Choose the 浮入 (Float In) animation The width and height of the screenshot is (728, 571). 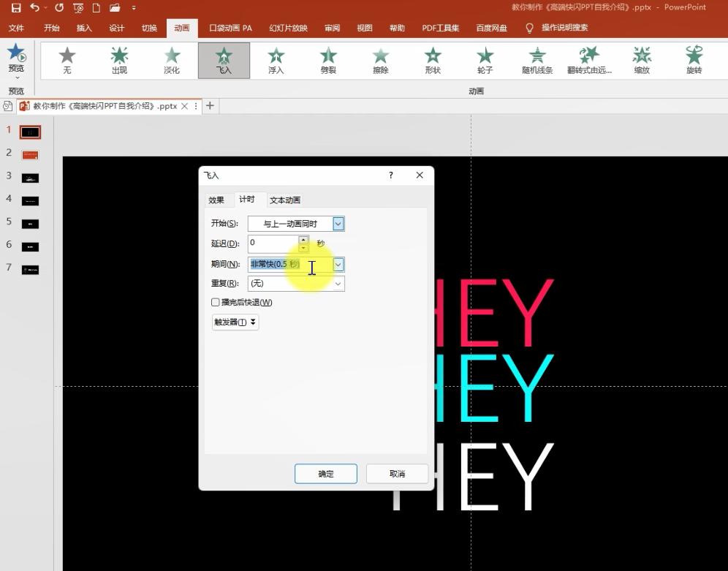click(276, 60)
